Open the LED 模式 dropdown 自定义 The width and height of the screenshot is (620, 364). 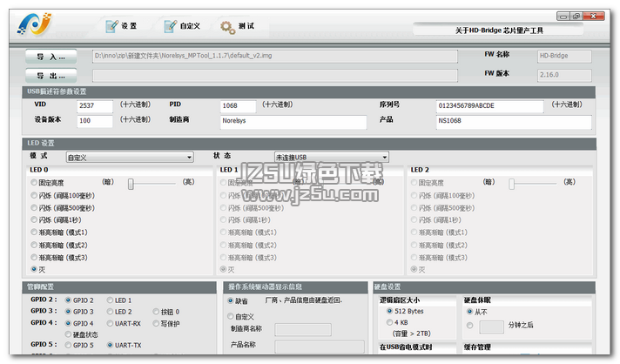[130, 158]
